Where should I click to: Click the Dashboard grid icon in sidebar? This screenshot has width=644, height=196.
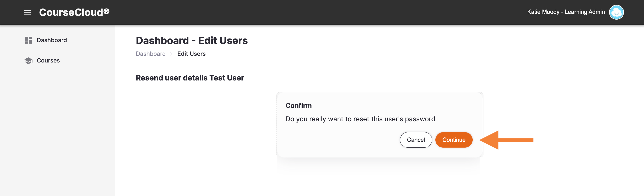(29, 40)
